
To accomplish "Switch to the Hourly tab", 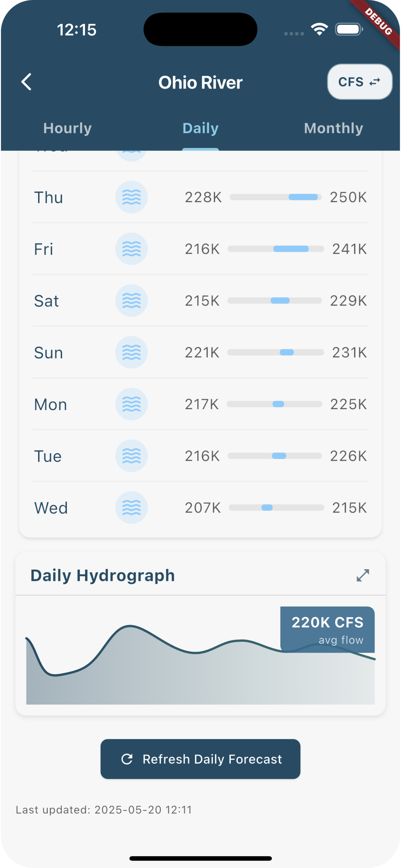I will pyautogui.click(x=67, y=129).
